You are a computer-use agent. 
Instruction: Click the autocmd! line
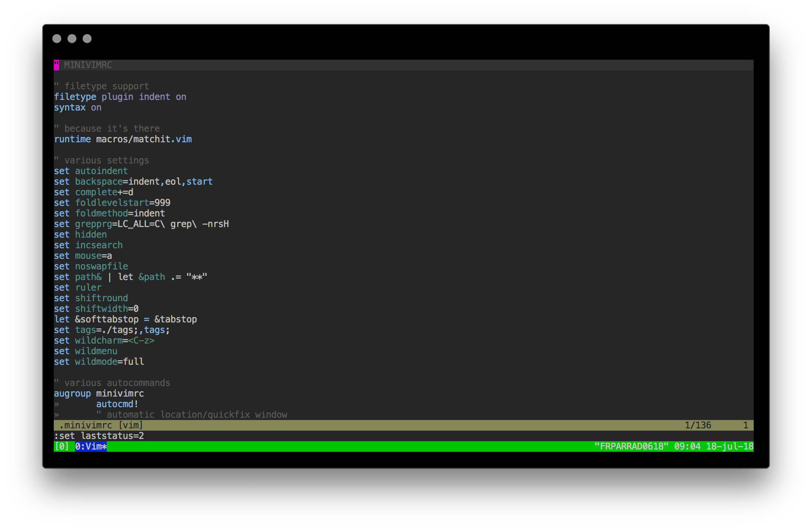[x=117, y=404]
